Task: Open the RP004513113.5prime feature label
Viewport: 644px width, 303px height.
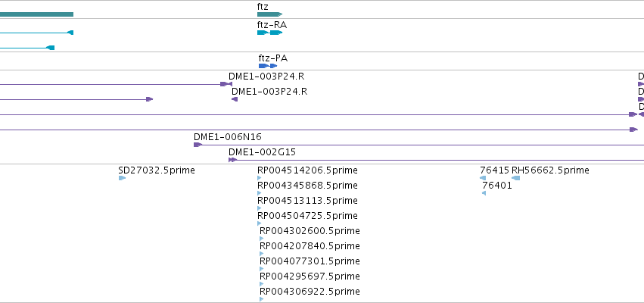Action: pyautogui.click(x=307, y=201)
